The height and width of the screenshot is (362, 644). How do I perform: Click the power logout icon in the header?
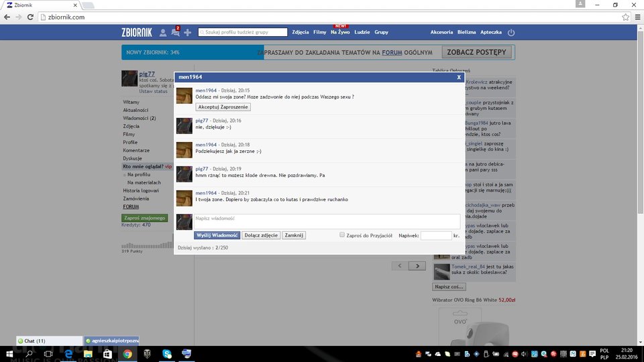pos(511,32)
